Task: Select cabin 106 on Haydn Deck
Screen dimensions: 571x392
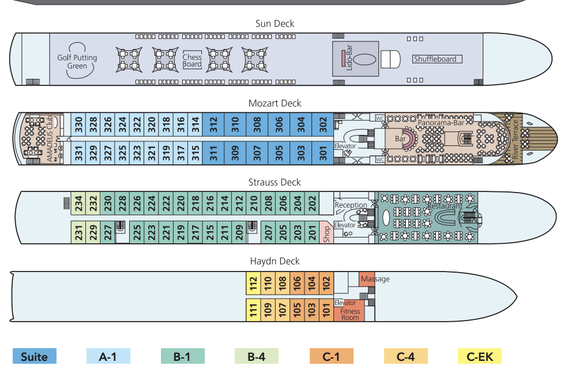Action: [x=297, y=283]
